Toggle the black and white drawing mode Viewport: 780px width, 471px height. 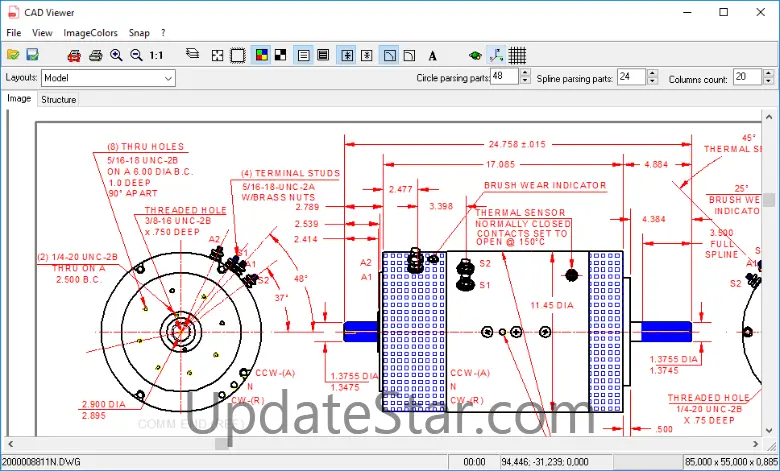280,55
